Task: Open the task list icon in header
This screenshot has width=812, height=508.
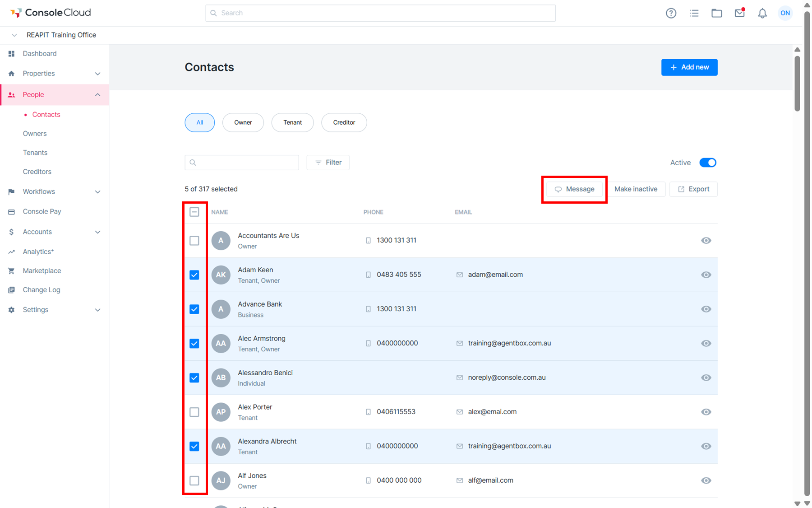Action: click(x=694, y=13)
